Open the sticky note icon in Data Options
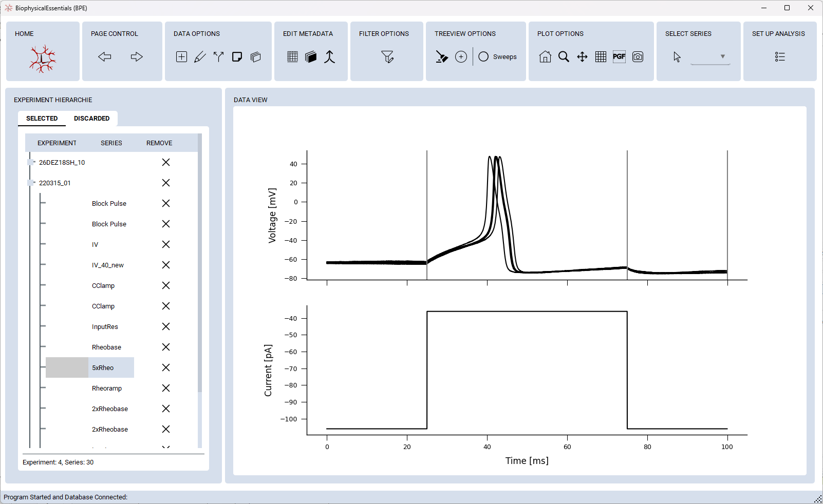823x504 pixels. (237, 57)
